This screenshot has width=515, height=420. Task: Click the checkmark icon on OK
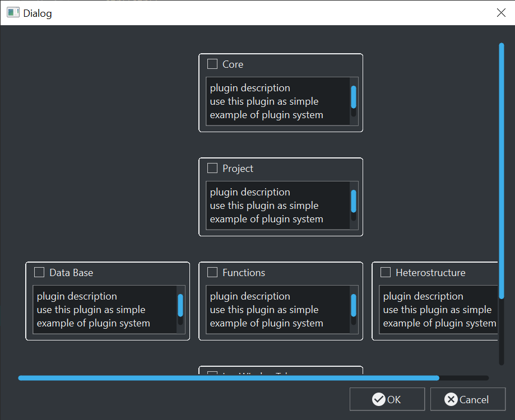click(x=379, y=399)
